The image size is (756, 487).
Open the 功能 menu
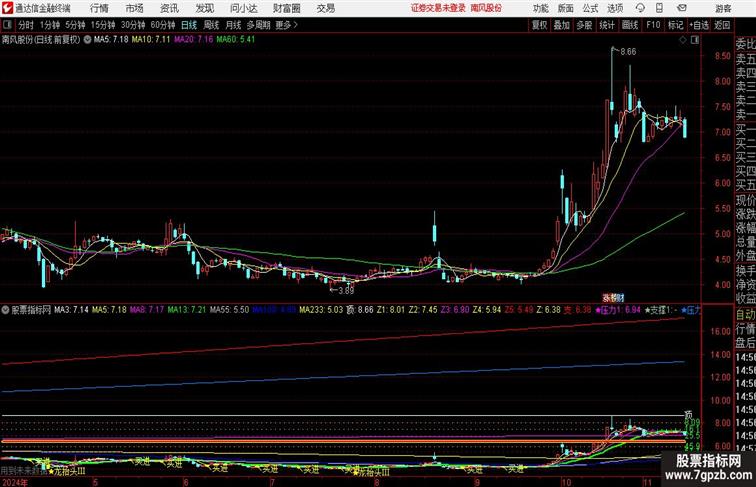coord(540,8)
